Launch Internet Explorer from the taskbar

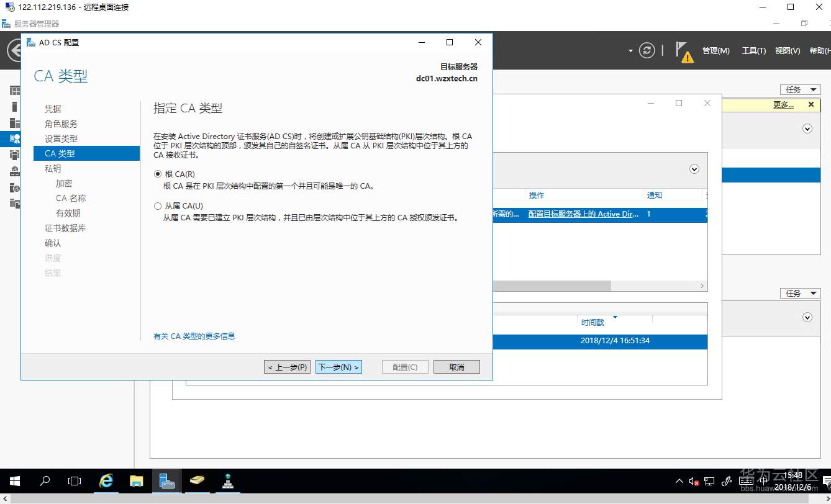coord(106,481)
